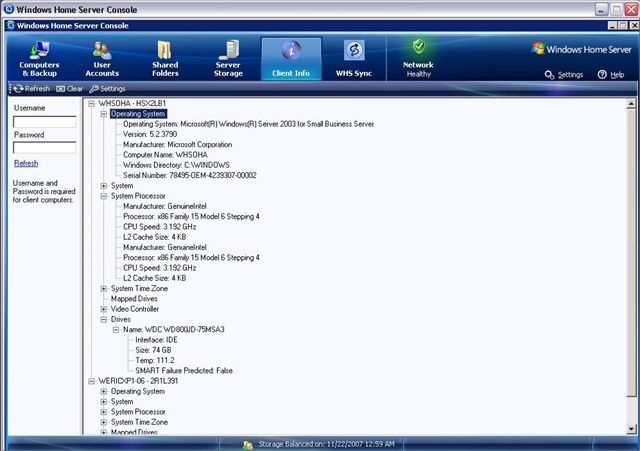Image resolution: width=640 pixels, height=451 pixels.
Task: Select the Version: 5.2.3790 row
Action: point(150,134)
